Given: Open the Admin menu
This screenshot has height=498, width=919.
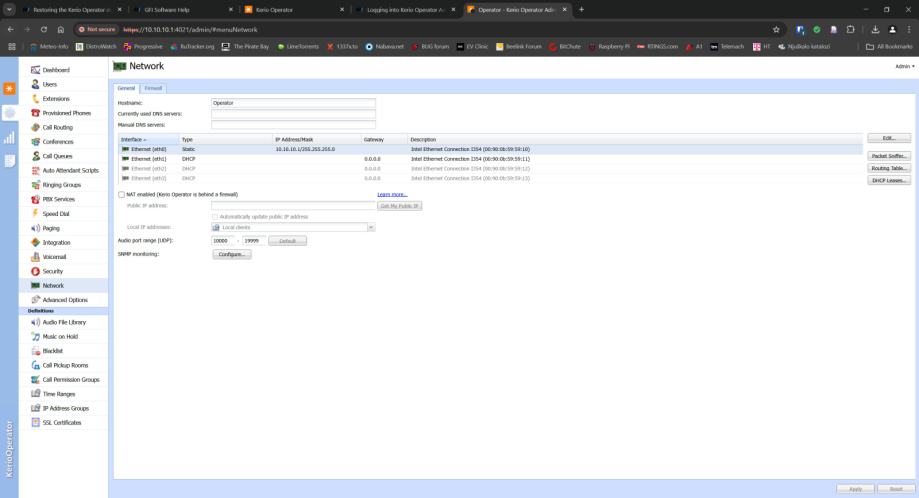Looking at the screenshot, I should 904,66.
